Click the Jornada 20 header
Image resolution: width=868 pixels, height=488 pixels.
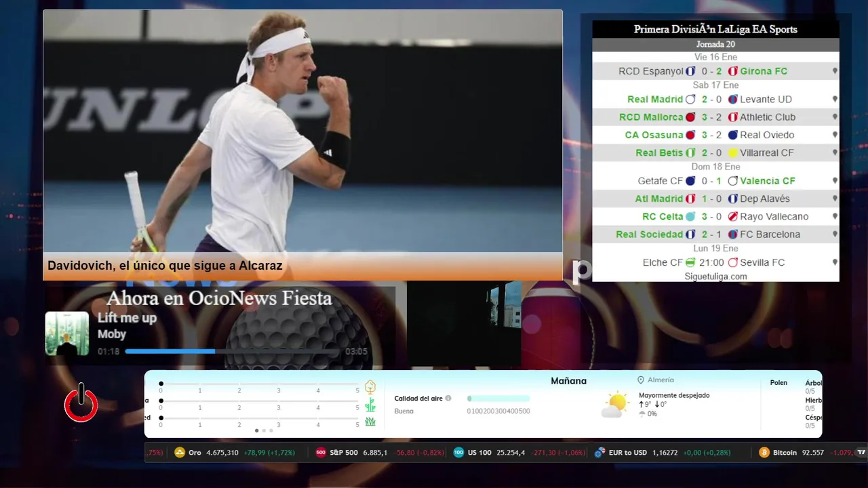[715, 44]
